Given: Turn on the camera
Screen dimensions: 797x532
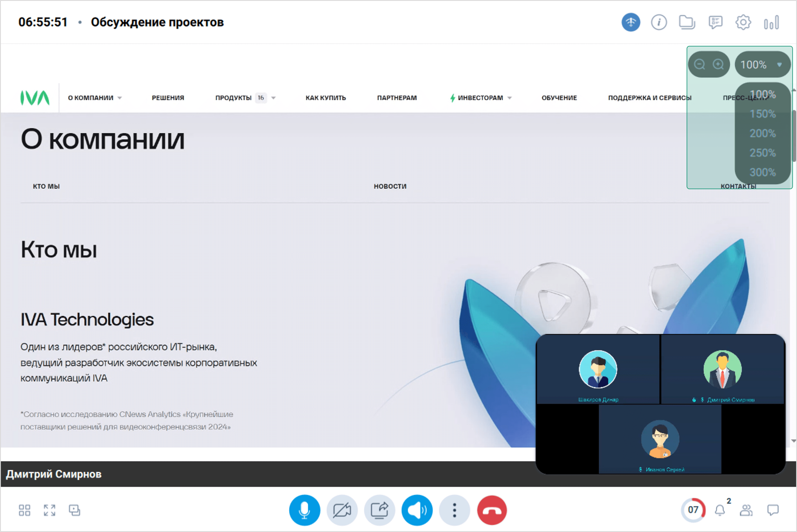Looking at the screenshot, I should coord(342,510).
